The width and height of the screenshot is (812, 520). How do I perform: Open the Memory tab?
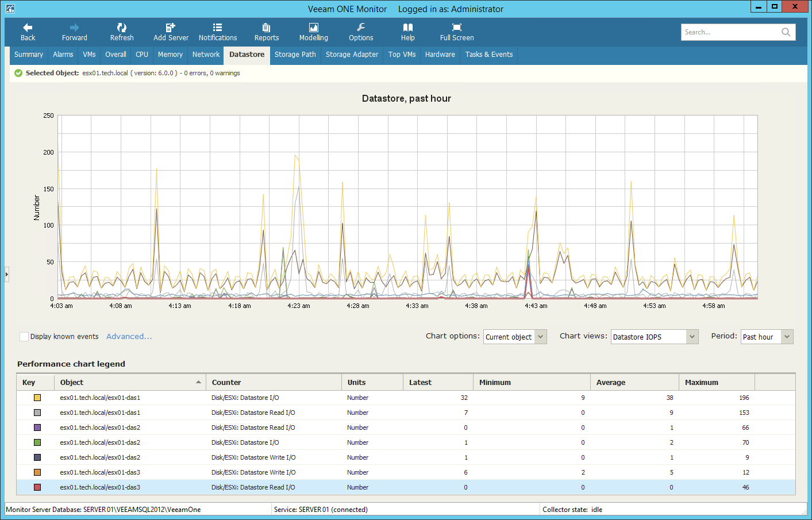170,55
